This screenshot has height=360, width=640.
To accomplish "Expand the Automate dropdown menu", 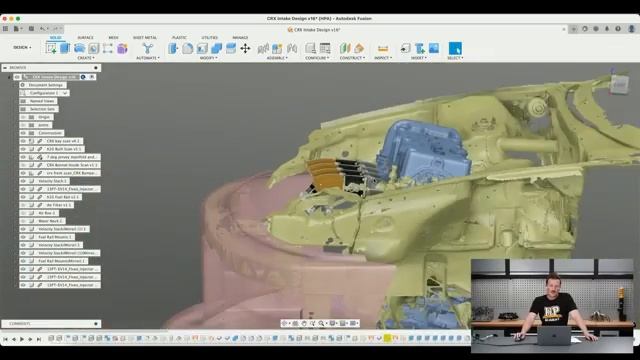I will (x=148, y=58).
